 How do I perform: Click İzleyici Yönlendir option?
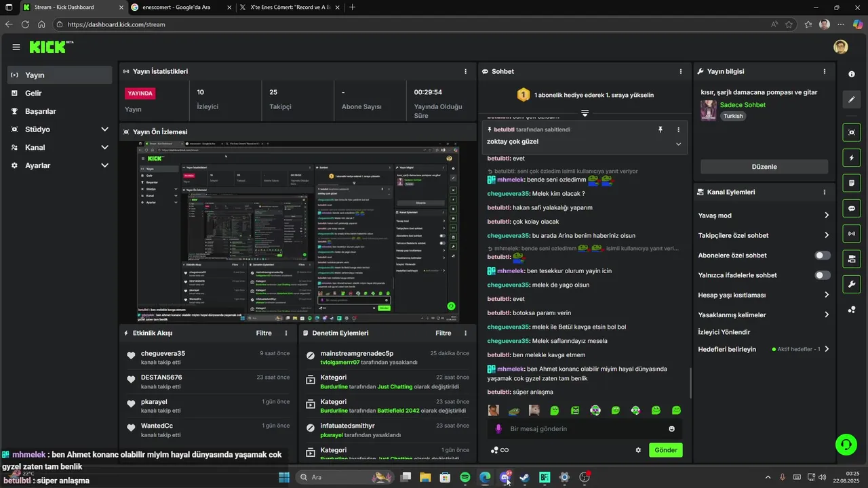pyautogui.click(x=724, y=332)
